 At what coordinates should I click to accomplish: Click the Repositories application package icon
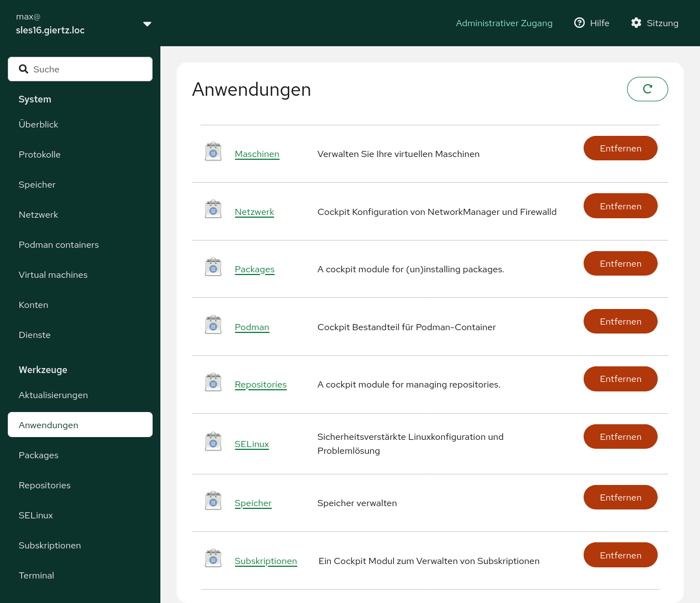tap(213, 383)
